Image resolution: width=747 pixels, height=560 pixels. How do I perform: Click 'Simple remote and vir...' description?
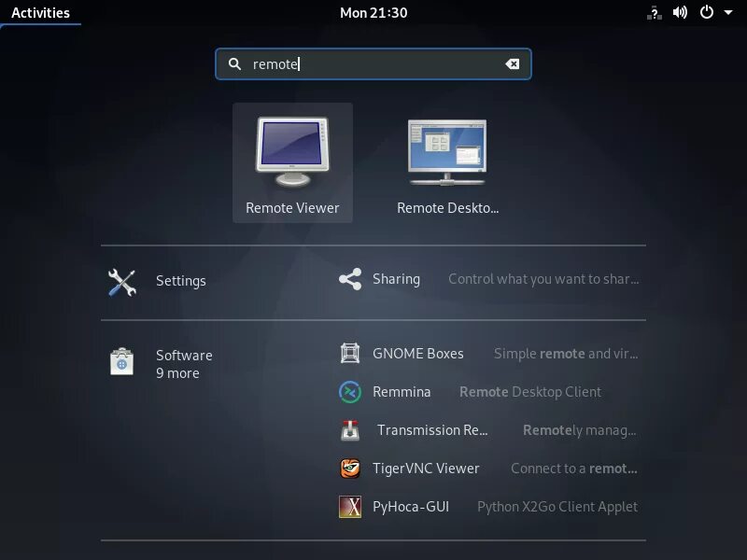pos(566,354)
